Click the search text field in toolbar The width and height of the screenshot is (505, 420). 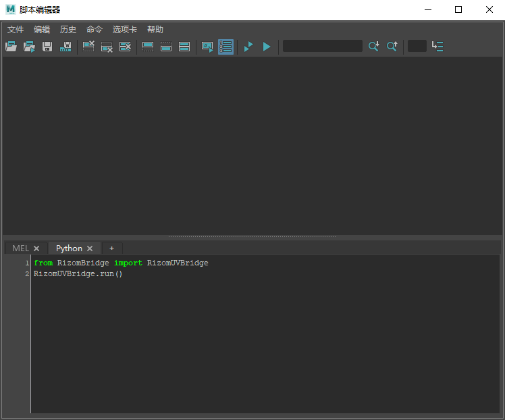point(322,46)
